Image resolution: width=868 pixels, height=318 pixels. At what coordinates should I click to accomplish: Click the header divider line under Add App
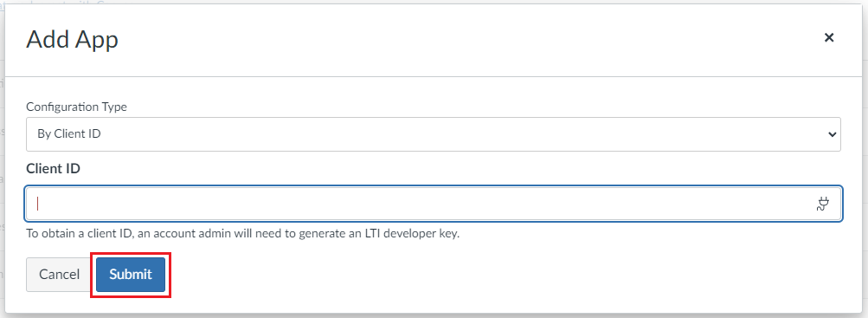click(x=434, y=76)
